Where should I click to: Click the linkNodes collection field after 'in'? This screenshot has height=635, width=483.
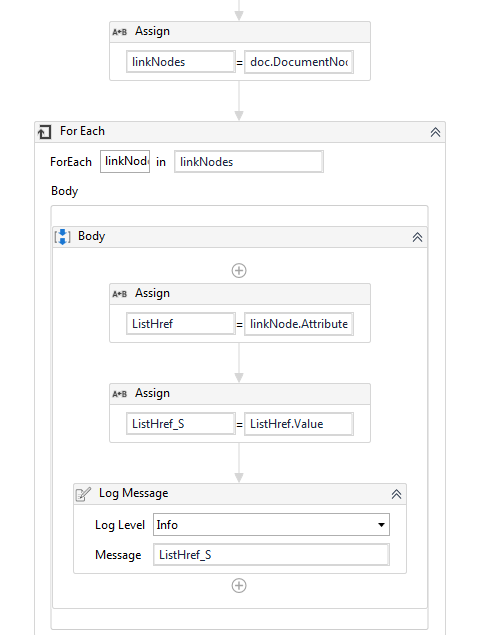click(x=249, y=162)
